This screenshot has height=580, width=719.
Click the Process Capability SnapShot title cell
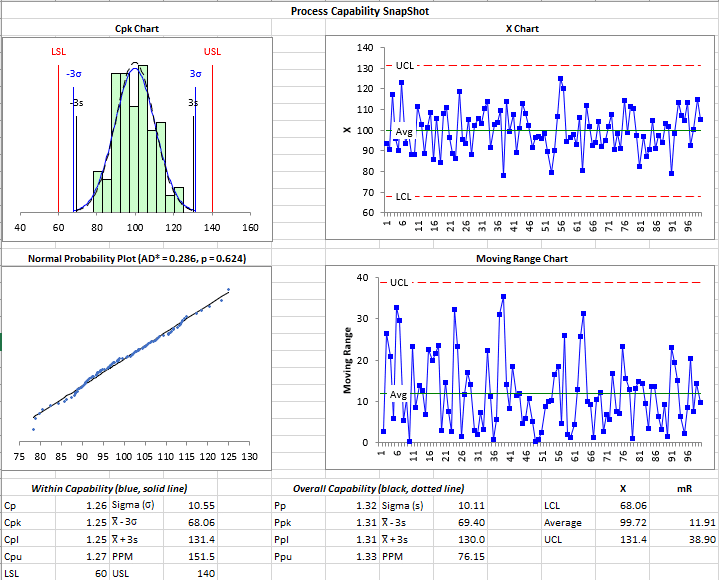pyautogui.click(x=360, y=11)
